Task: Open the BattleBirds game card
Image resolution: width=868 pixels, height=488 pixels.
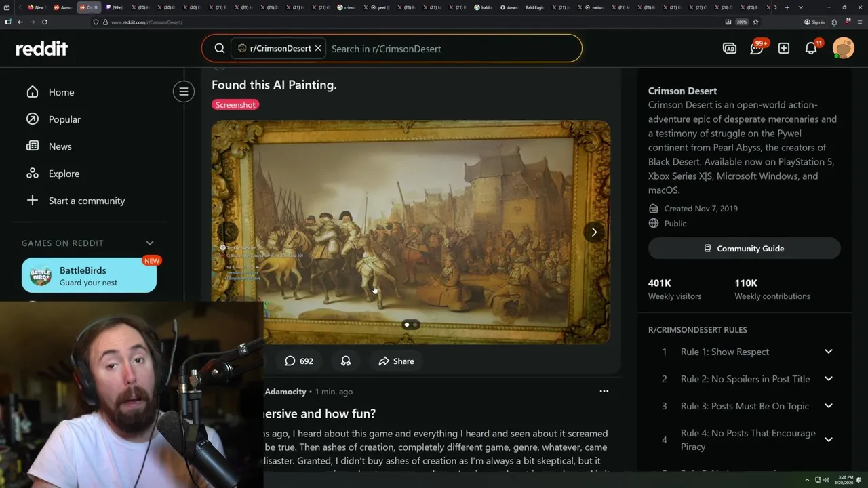Action: 89,275
